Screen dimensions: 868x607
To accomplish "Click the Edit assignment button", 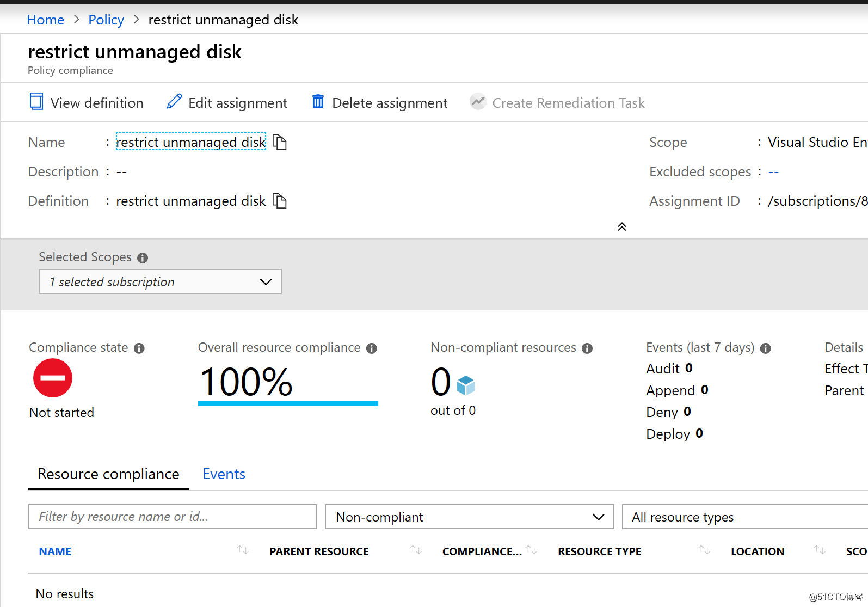I will [227, 102].
